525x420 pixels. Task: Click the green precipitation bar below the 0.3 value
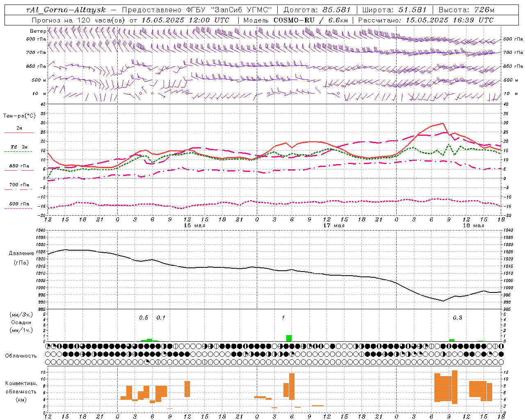(452, 340)
